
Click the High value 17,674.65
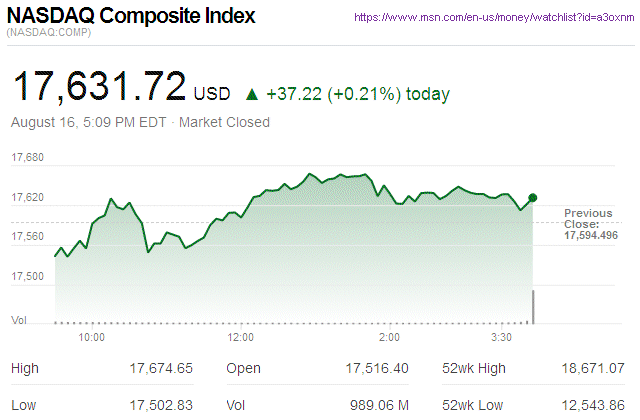coord(160,369)
